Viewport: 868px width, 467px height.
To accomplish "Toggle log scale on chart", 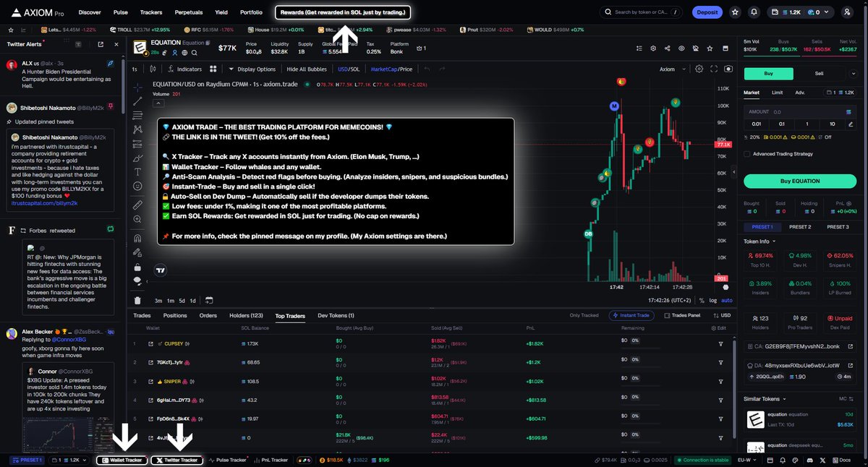I will click(714, 300).
